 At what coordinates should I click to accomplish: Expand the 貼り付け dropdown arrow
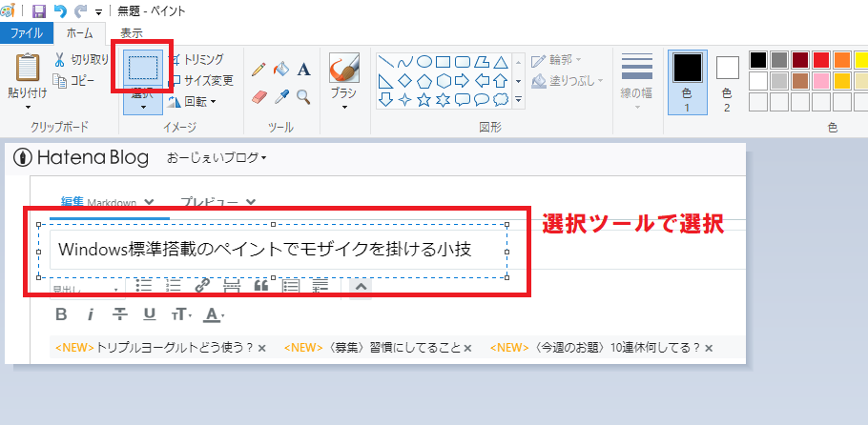[27, 108]
